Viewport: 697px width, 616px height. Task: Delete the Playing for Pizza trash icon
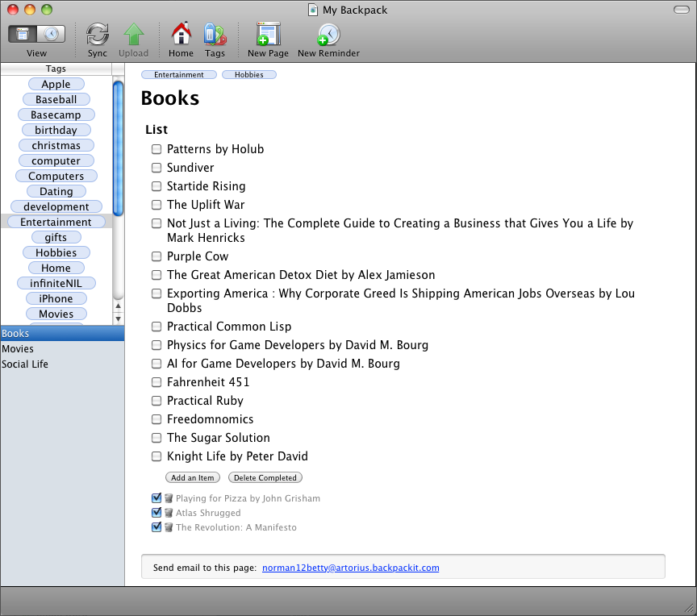169,498
